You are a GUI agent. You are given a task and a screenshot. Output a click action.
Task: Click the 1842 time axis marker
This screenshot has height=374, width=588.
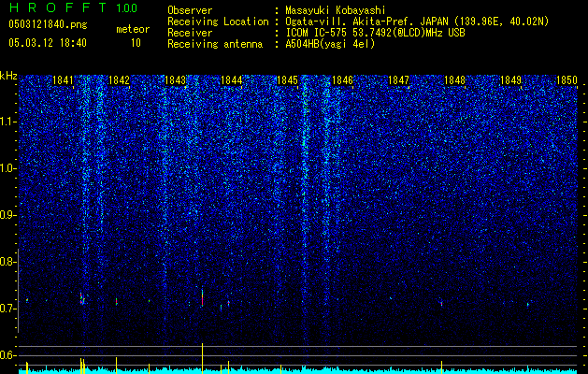(x=119, y=80)
